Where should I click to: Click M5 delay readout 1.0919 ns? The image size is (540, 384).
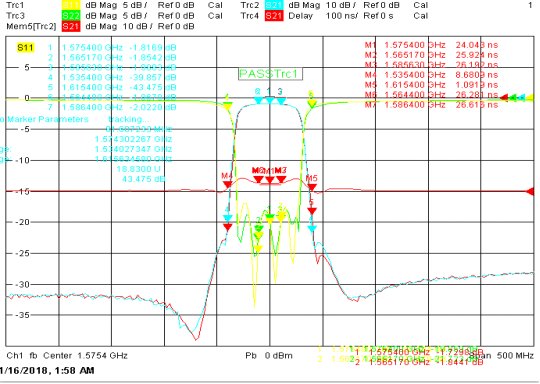(x=477, y=85)
